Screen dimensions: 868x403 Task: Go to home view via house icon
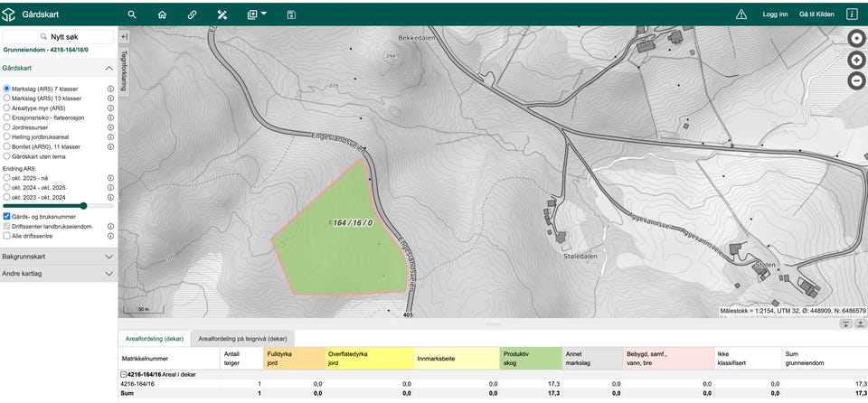162,15
